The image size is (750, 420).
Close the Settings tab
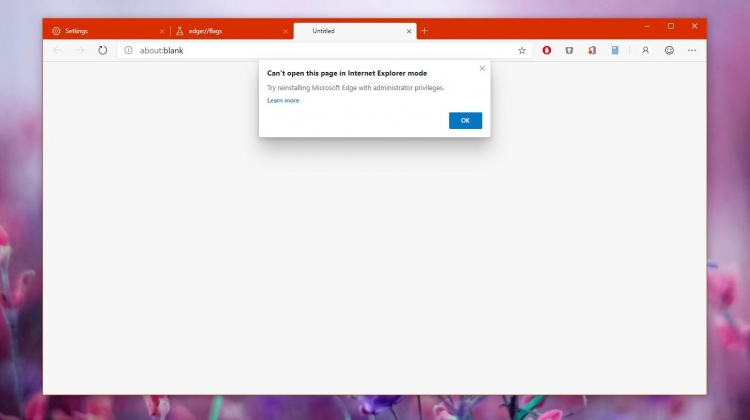162,31
